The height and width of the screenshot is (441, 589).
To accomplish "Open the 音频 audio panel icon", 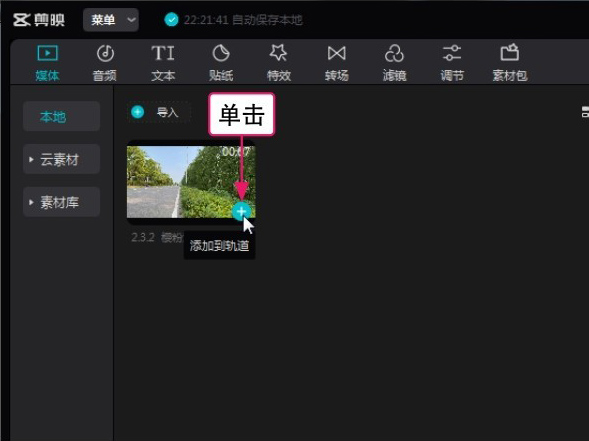I will coord(105,53).
